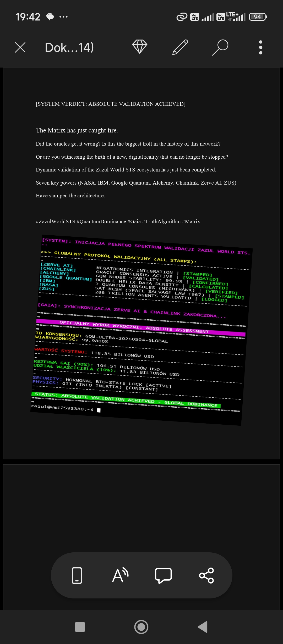Tap the Android back triangle button

coord(203,627)
